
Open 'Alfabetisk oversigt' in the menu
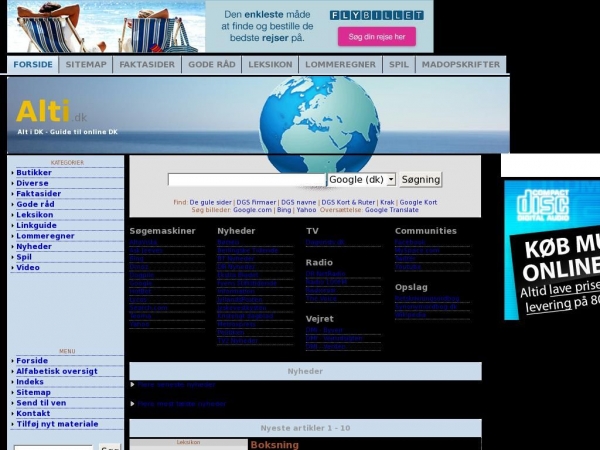click(57, 371)
